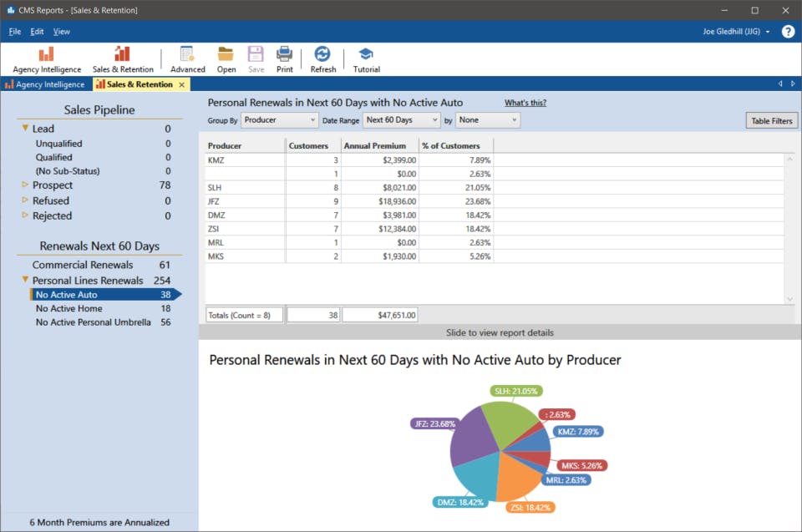Expand the Prospect node in Sales Pipeline

coord(24,185)
